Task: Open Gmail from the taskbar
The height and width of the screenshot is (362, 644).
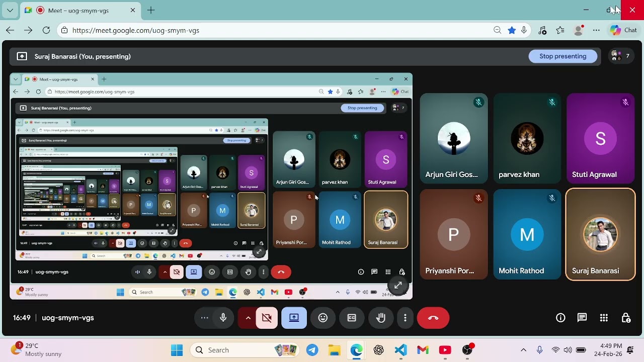Action: click(x=423, y=350)
